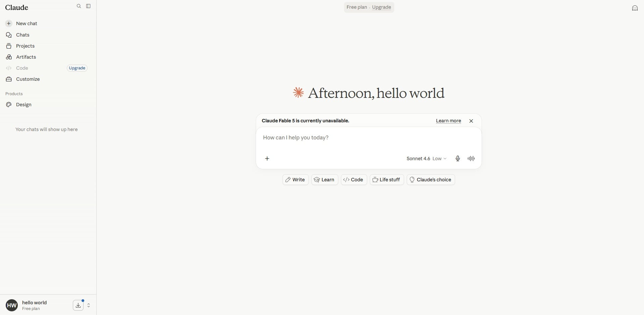Click the Claude logo text

coord(17,7)
